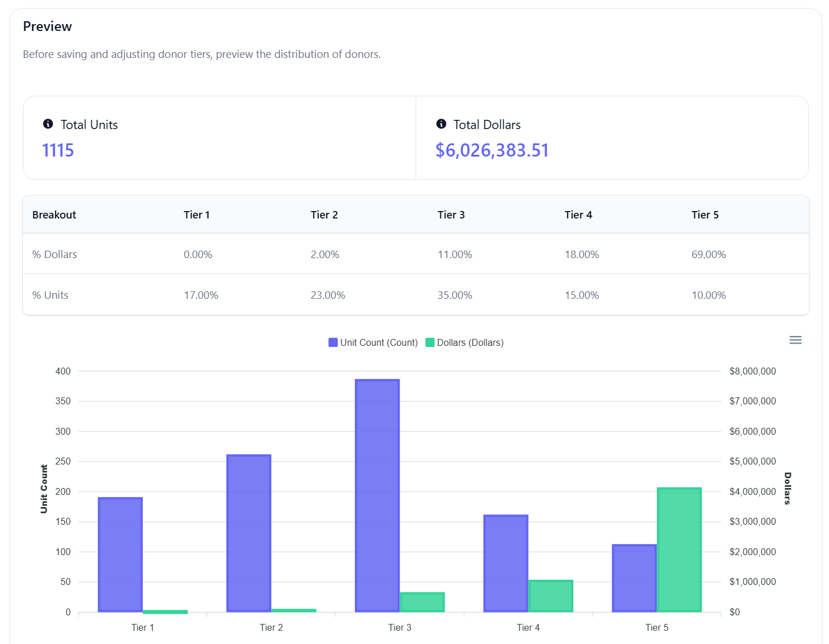
Task: Click the info icon beside Total Units
Action: [x=48, y=124]
